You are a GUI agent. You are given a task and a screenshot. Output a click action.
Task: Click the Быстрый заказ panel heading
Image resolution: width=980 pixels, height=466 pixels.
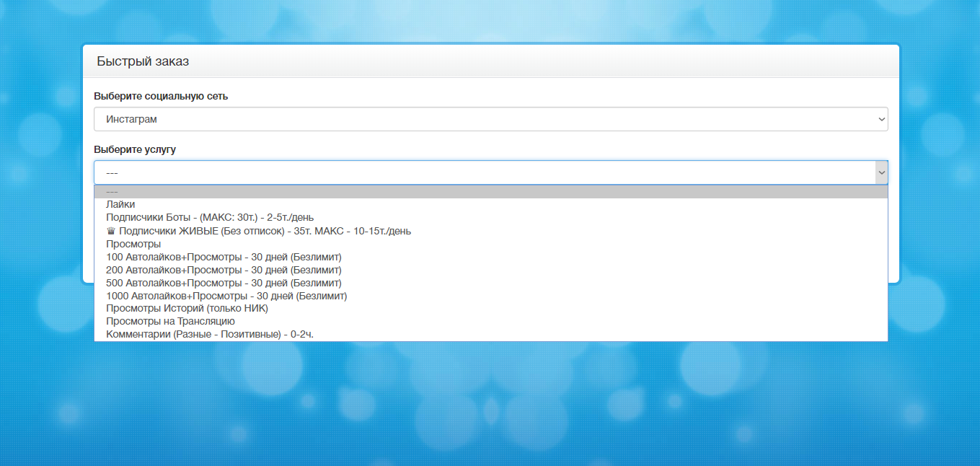(143, 61)
